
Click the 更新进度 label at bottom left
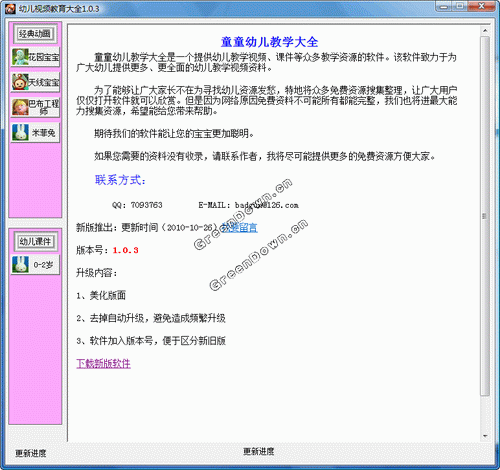31,453
